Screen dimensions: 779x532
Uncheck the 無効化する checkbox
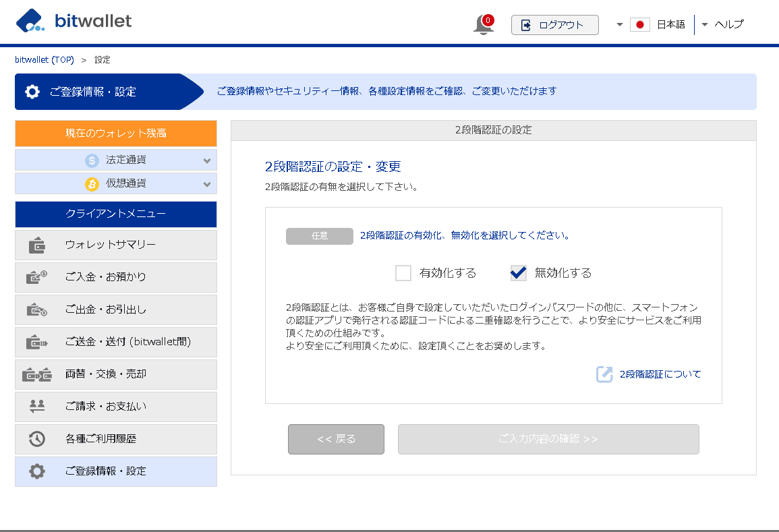coord(518,272)
